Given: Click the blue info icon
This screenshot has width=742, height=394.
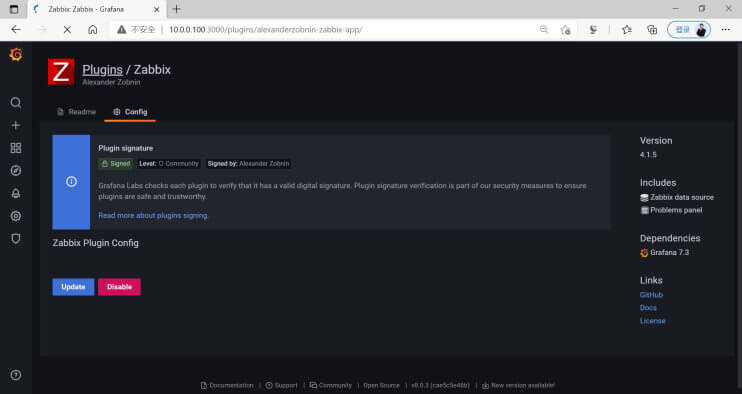Looking at the screenshot, I should (71, 182).
